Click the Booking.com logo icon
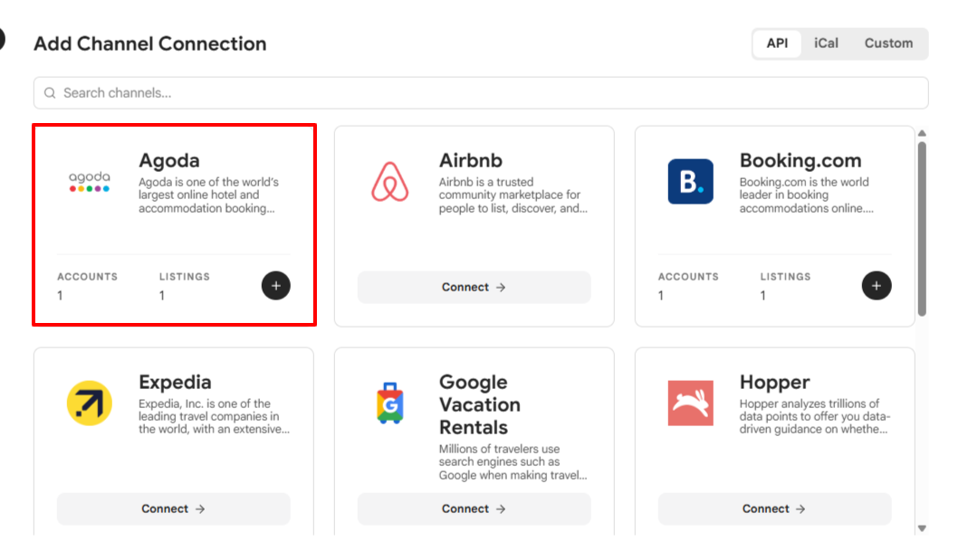 [x=690, y=181]
